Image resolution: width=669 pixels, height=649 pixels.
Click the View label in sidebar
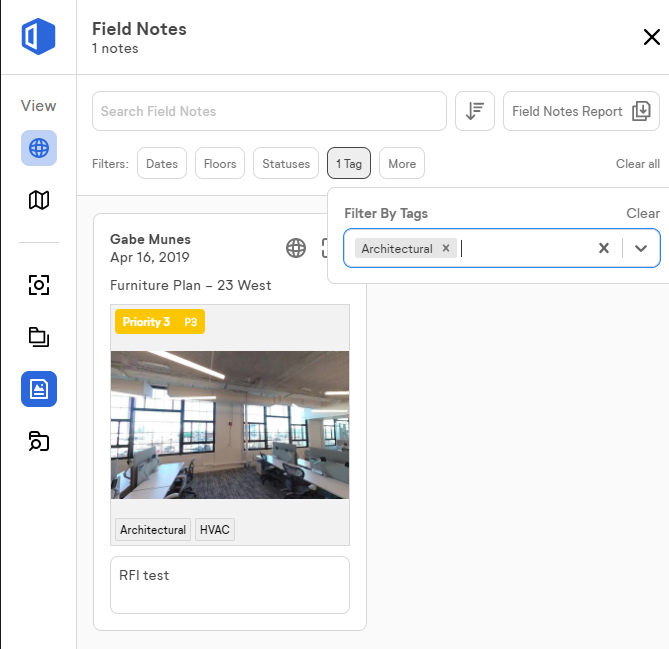click(x=38, y=105)
